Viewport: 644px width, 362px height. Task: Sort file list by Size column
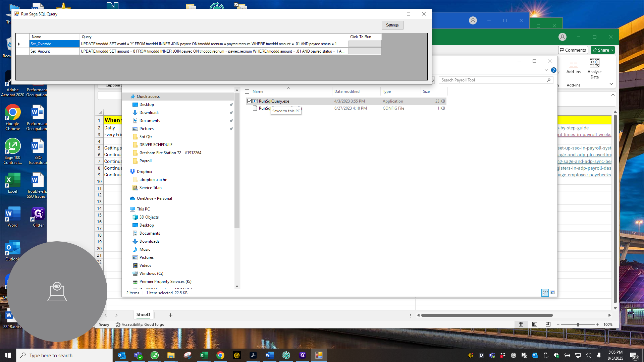(x=426, y=92)
